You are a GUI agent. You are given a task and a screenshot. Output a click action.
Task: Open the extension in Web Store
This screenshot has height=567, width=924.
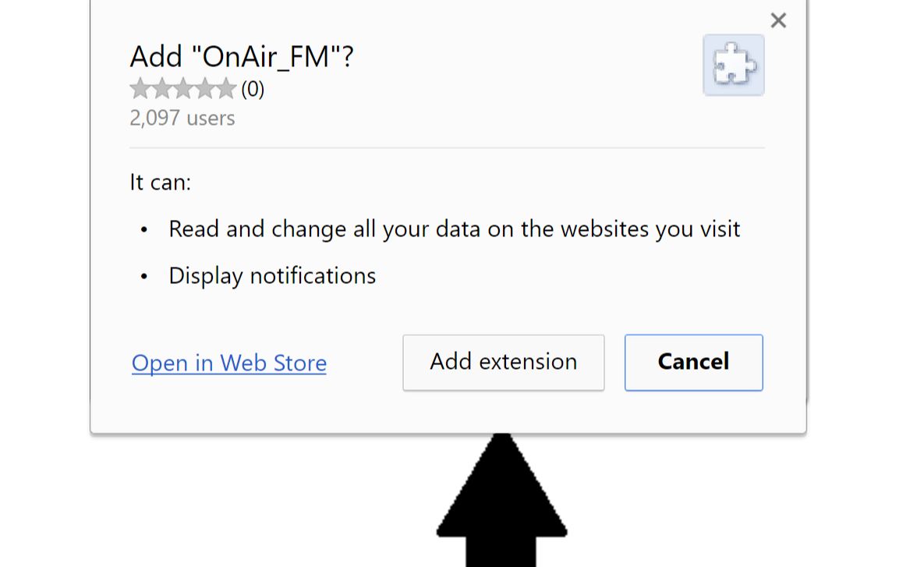click(229, 363)
